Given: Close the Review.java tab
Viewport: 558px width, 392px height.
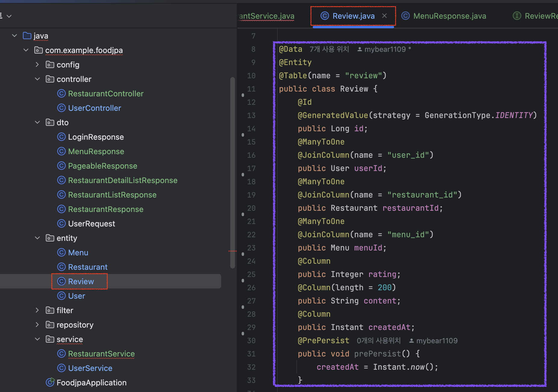Looking at the screenshot, I should [384, 16].
